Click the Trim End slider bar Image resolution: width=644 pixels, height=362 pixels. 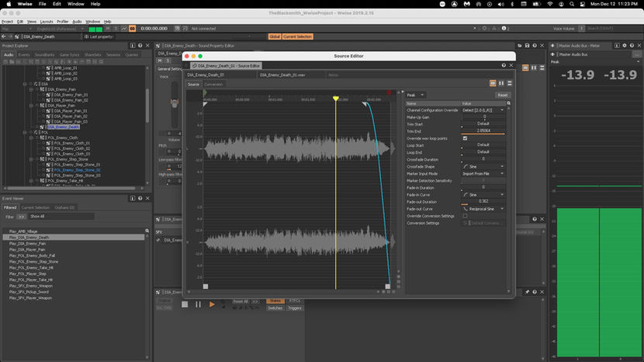click(483, 134)
